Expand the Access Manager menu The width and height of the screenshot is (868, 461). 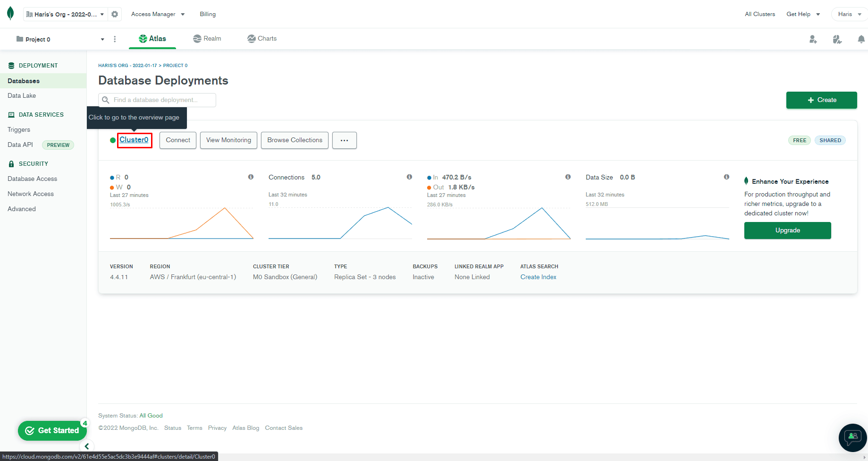[x=158, y=14]
